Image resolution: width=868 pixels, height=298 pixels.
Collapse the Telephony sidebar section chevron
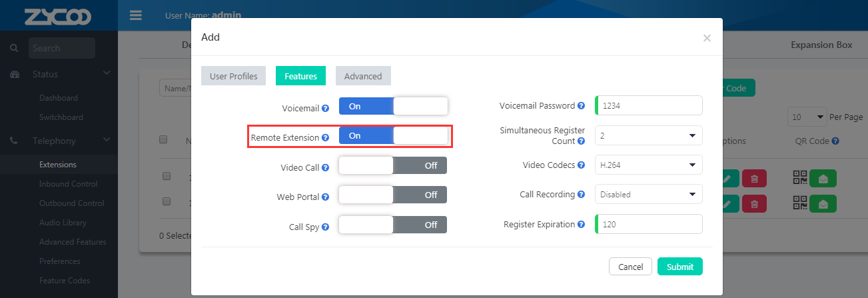[107, 141]
